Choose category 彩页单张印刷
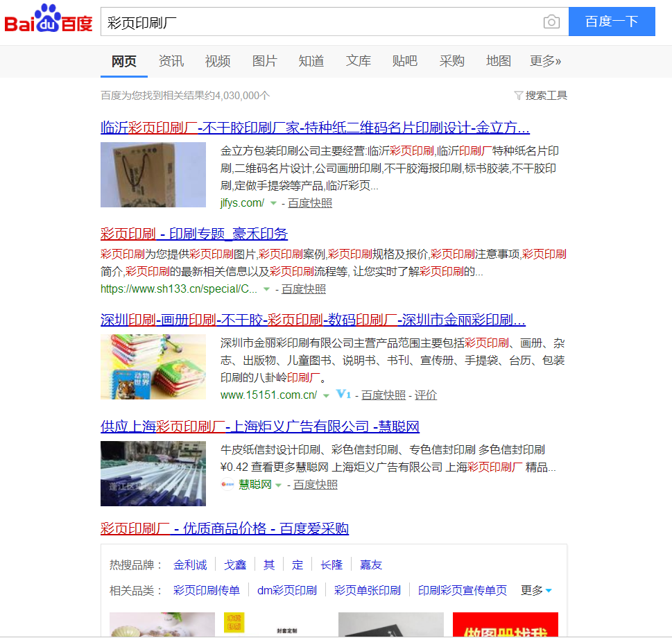The height and width of the screenshot is (638, 672). point(368,590)
